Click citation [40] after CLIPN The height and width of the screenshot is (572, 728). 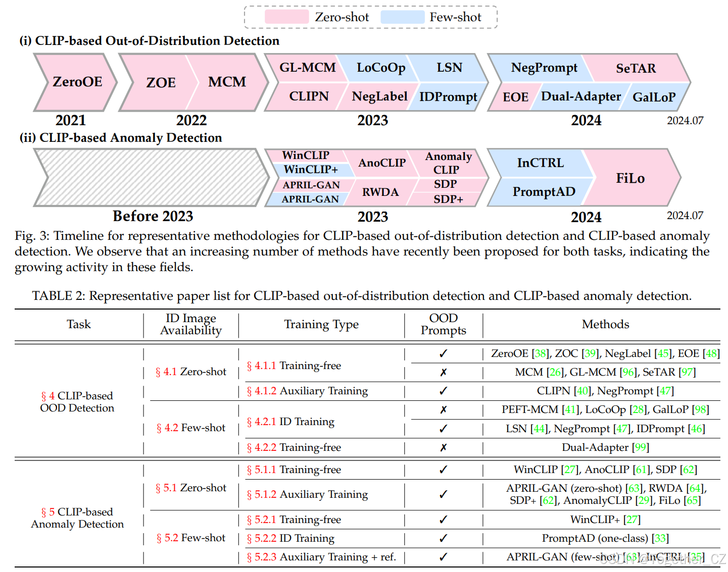click(583, 391)
